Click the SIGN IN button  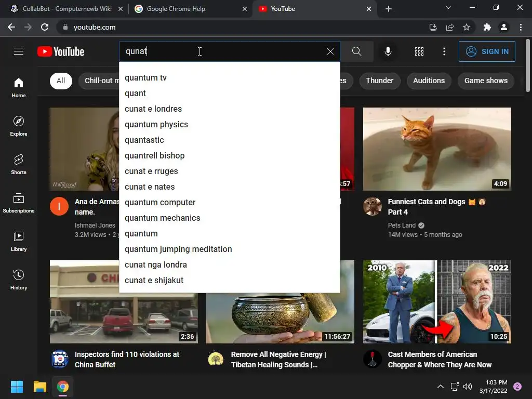487,51
